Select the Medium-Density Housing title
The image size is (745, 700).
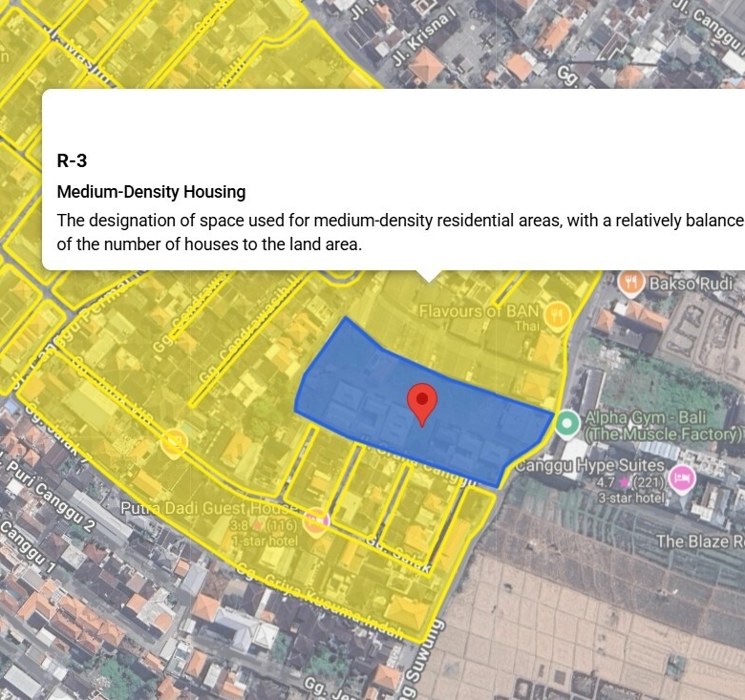[x=151, y=192]
